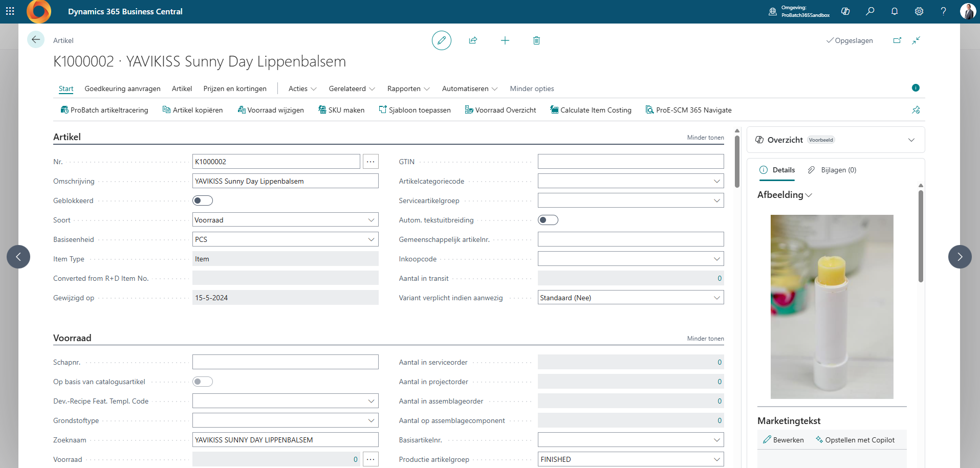Open the user profile avatar
The image size is (980, 468).
click(x=968, y=11)
